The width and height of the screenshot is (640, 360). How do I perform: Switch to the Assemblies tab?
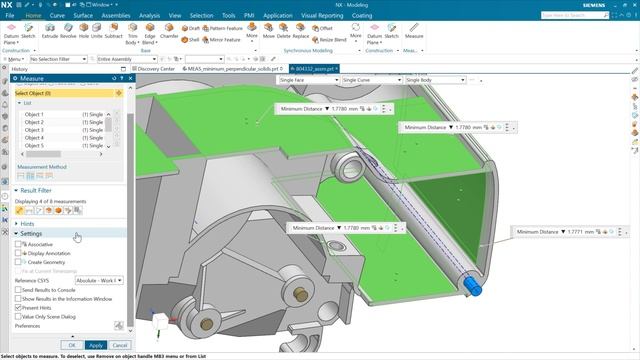coord(116,16)
